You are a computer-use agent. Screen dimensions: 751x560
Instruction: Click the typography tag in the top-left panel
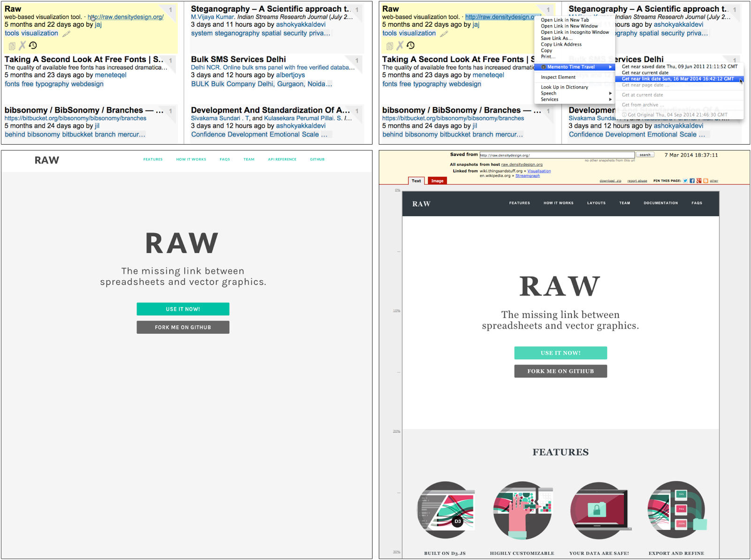[x=52, y=84]
